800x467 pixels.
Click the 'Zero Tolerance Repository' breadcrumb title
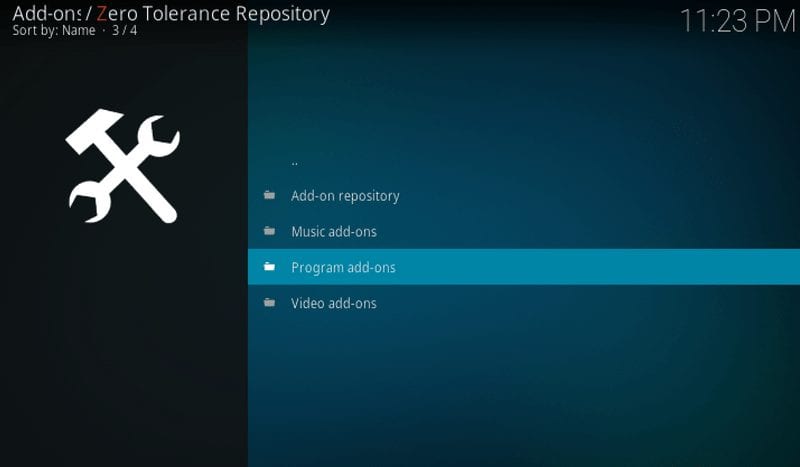213,14
